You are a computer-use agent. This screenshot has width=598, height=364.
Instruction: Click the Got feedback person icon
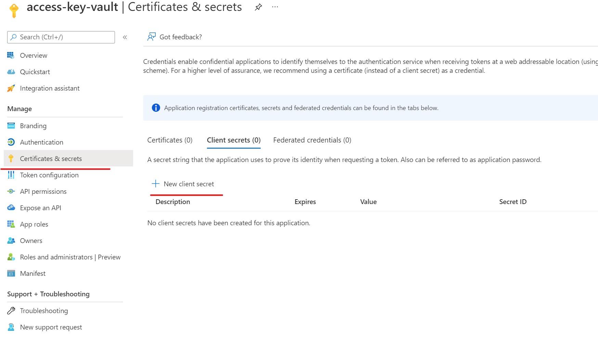(x=151, y=37)
